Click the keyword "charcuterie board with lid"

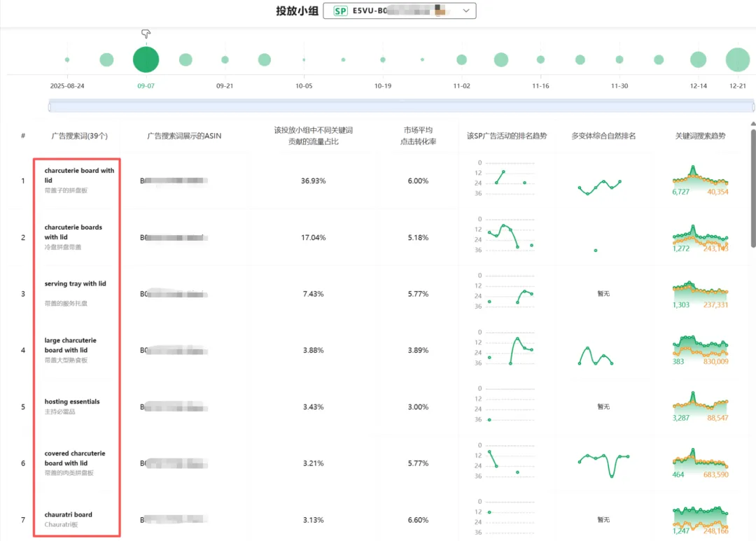tap(79, 175)
